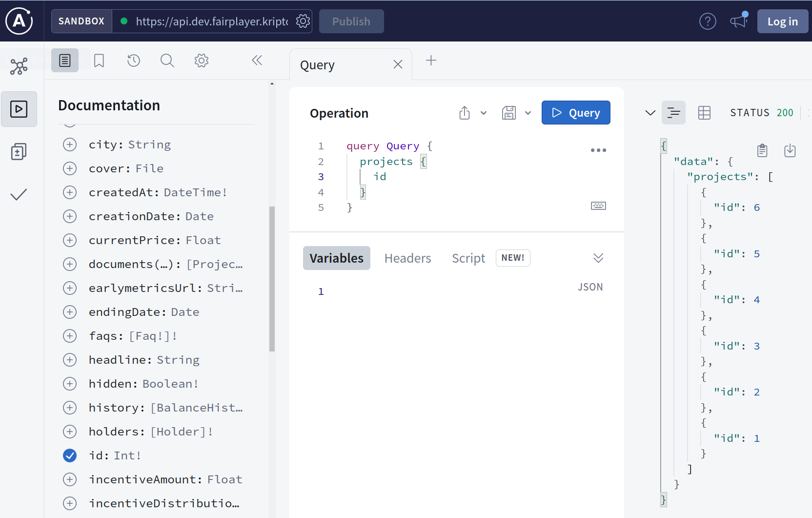Copy the response with clipboard icon
The image size is (812, 518).
click(x=762, y=151)
